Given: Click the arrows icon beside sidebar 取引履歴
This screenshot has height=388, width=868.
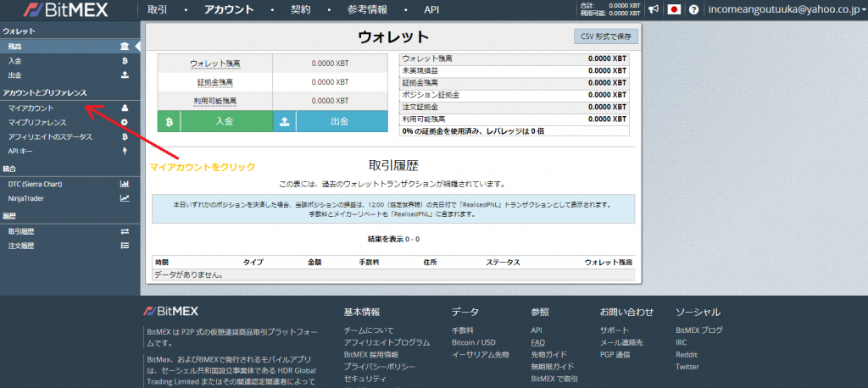Looking at the screenshot, I should (125, 231).
